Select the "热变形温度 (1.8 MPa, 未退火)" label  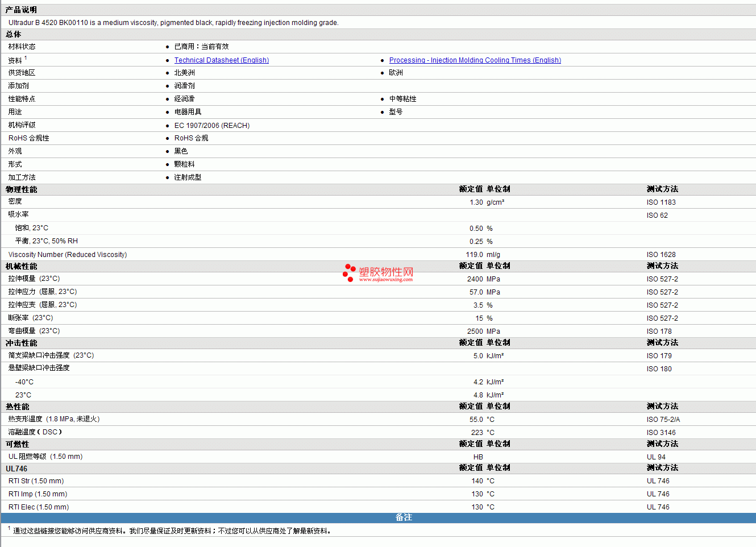(54, 419)
